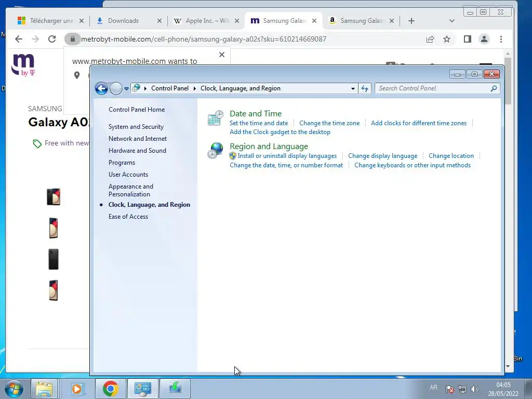The width and height of the screenshot is (532, 399).
Task: Click the padlock site info icon
Action: tap(72, 39)
